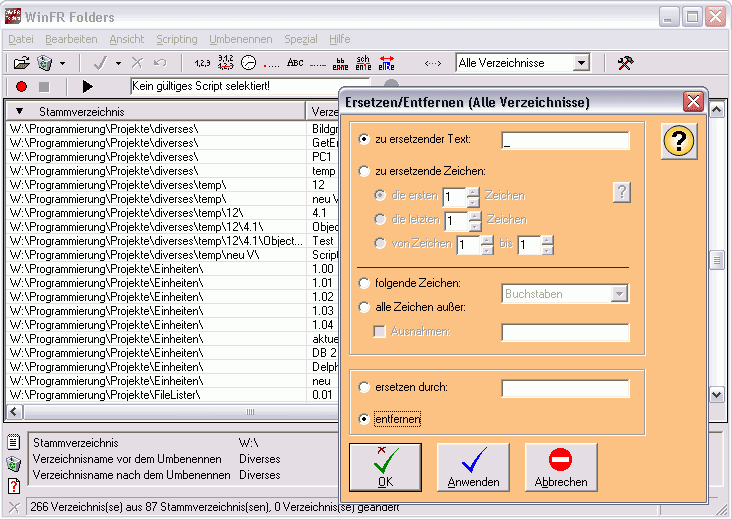Click the 'bb ente' insert icon
Screen dimensions: 732x520
tap(341, 63)
